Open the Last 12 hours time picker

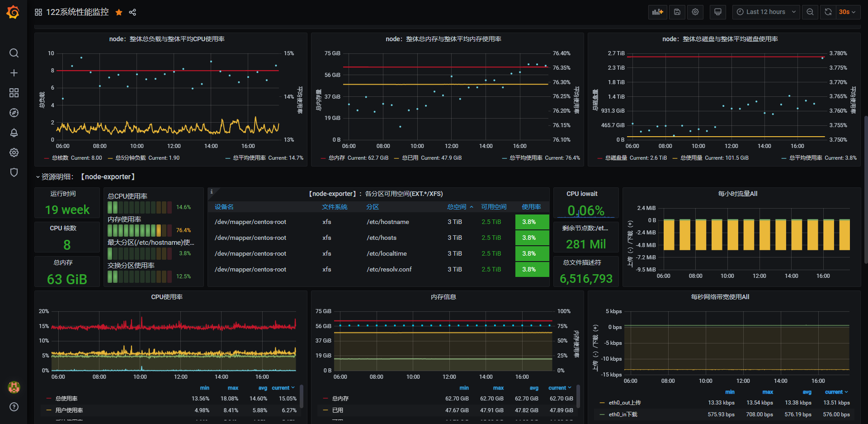(766, 12)
